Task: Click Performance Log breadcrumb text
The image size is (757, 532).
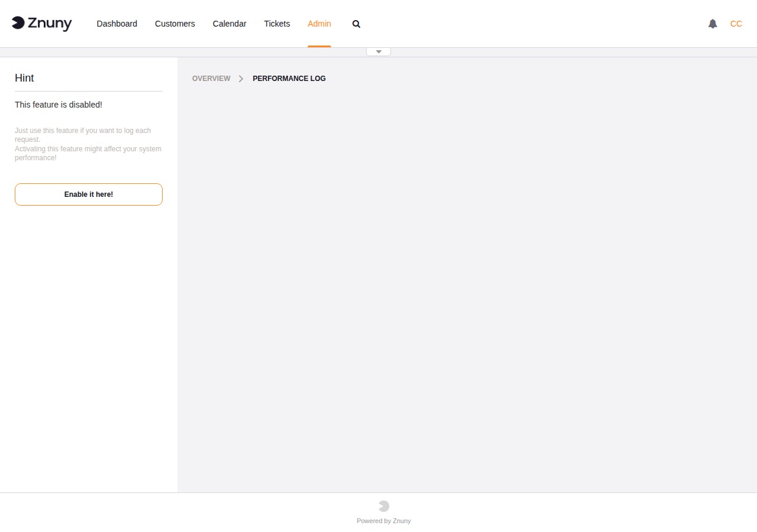Action: (x=289, y=79)
